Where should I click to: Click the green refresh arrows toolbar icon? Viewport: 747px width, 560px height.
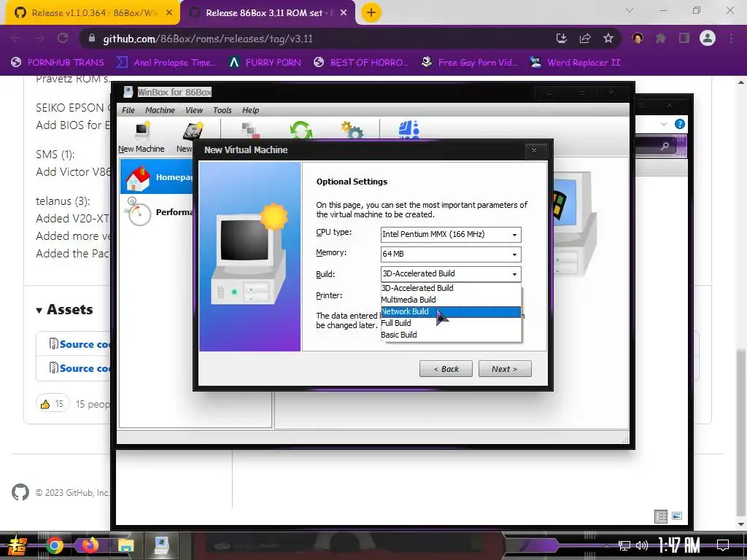click(301, 130)
